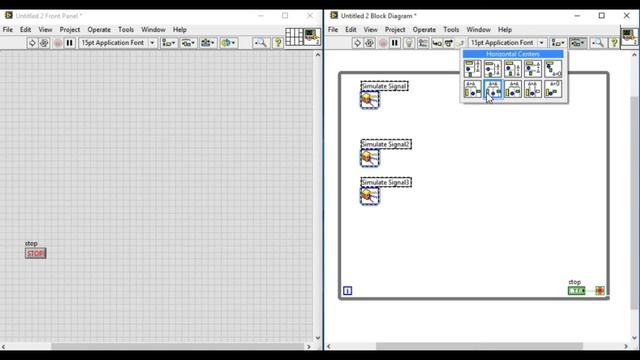Click the loop condition terminal
The image size is (640, 360).
click(x=600, y=291)
